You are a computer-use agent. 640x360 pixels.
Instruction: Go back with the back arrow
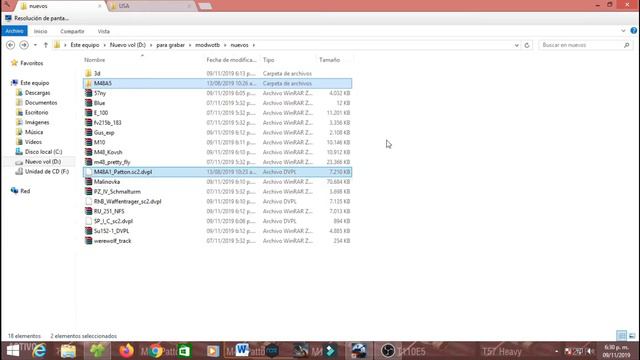[x=11, y=45]
